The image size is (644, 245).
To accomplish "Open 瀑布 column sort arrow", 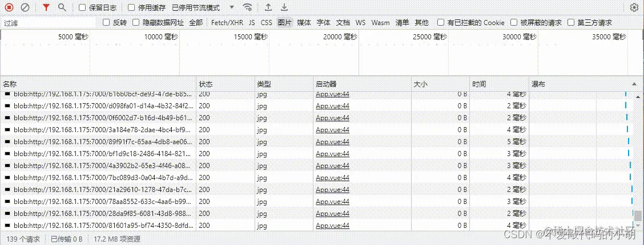I will 634,84.
